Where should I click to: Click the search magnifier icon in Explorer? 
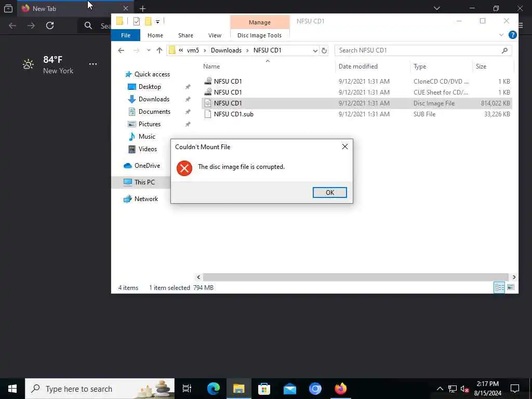(x=504, y=50)
